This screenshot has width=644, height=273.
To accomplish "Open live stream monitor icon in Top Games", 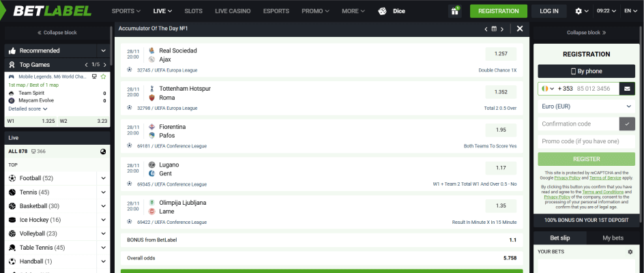I will point(94,76).
